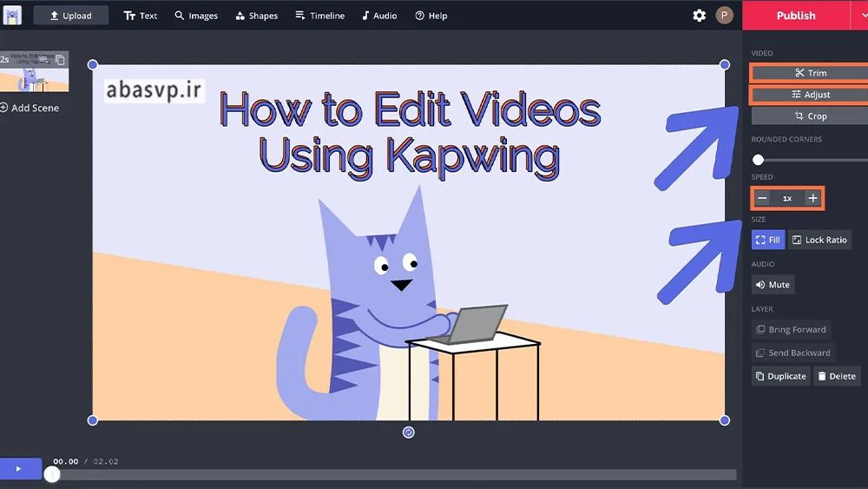Click the bottom-right resize handle of the canvas
Viewport: 868px width, 489px height.
click(x=724, y=420)
